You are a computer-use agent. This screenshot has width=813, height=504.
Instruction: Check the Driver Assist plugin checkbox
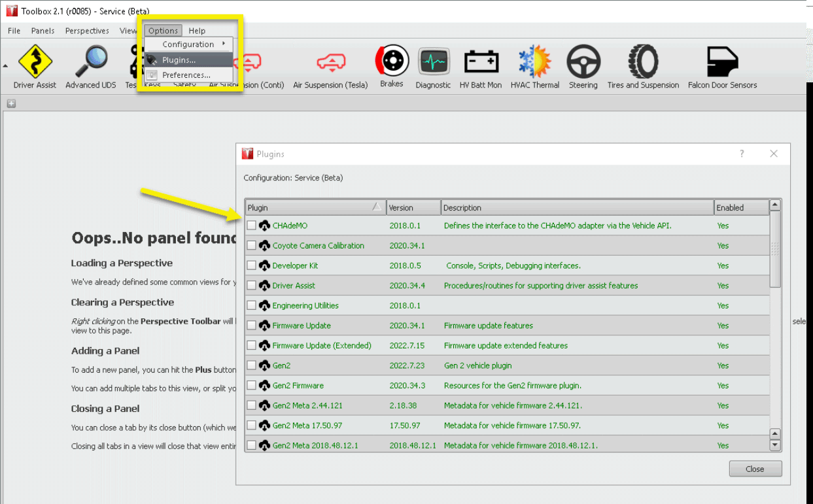point(252,286)
